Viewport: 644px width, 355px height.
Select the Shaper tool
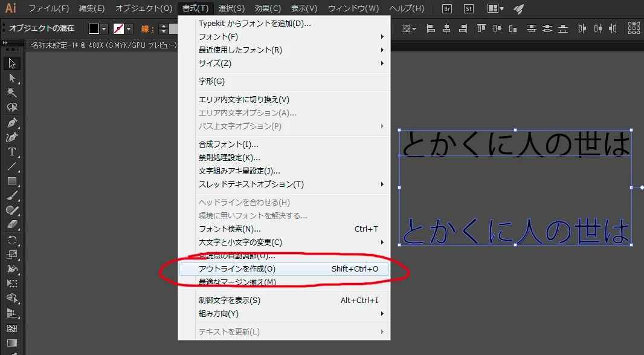(12, 210)
